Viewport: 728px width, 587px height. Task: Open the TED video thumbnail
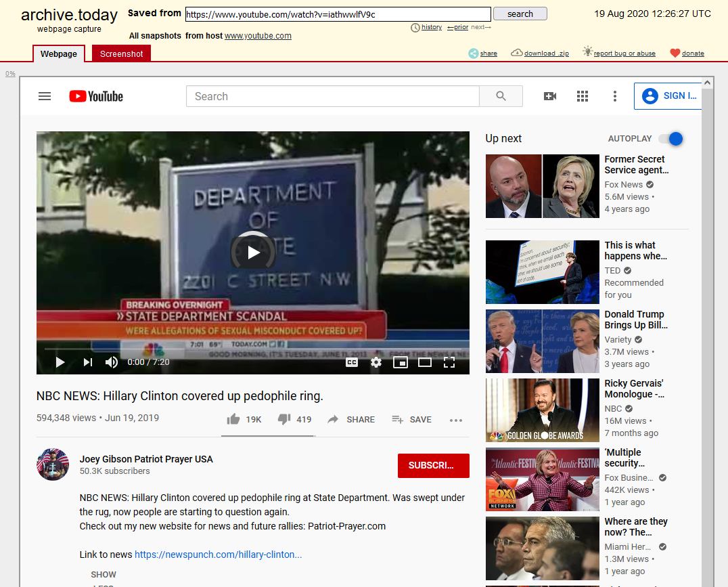543,272
